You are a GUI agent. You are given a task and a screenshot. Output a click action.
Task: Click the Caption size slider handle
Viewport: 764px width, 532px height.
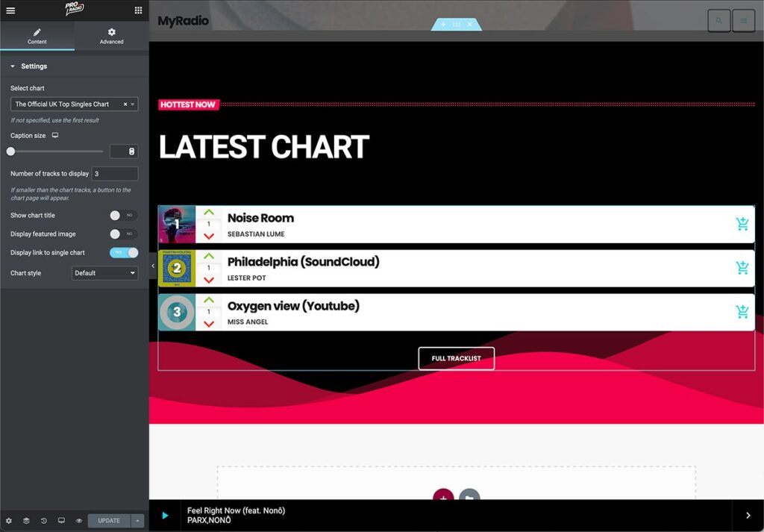[10, 151]
